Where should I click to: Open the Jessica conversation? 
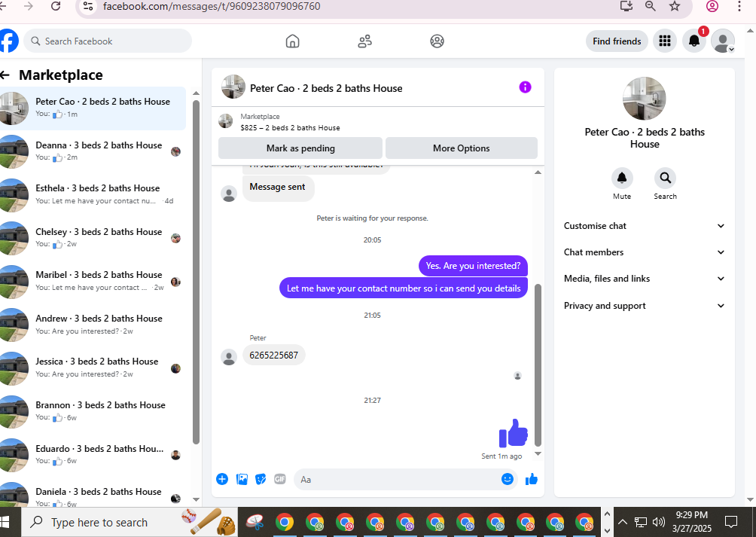93,368
